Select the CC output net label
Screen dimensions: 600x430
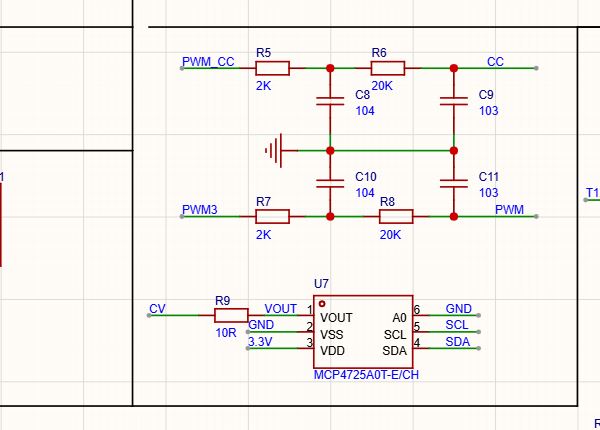(495, 62)
